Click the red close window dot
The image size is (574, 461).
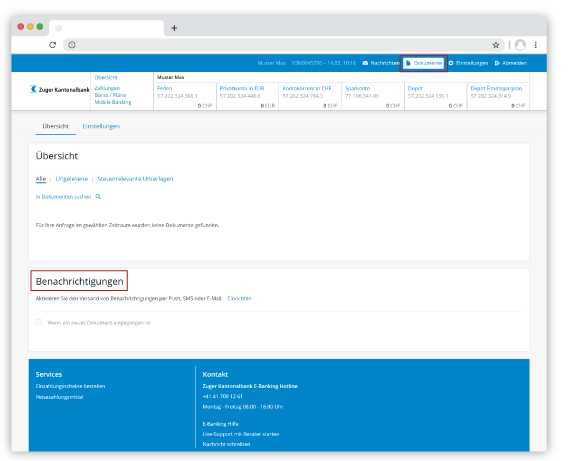[21, 26]
